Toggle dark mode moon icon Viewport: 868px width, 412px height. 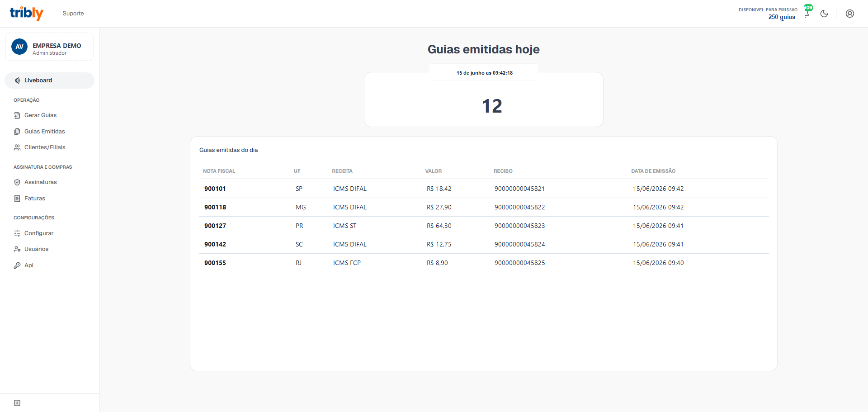point(824,14)
